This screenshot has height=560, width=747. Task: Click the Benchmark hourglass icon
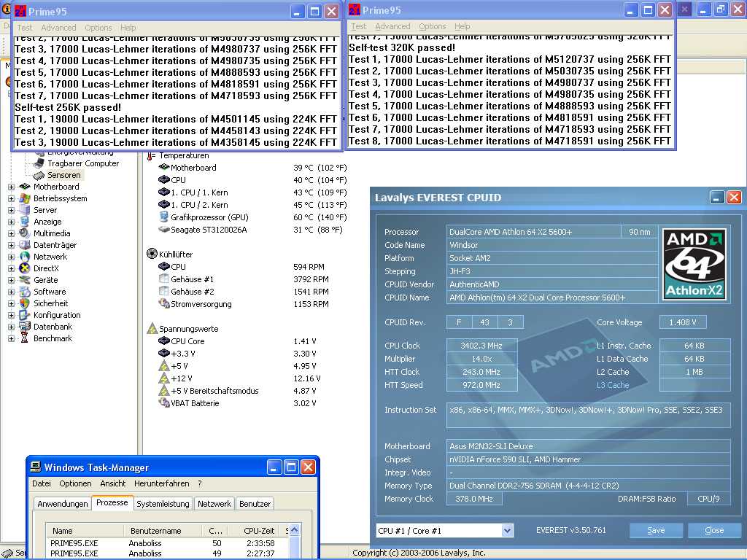pos(24,338)
